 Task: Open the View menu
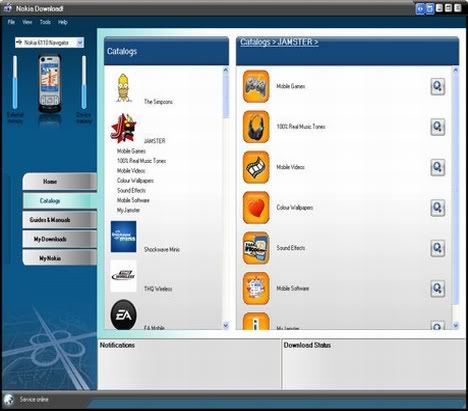tap(27, 22)
